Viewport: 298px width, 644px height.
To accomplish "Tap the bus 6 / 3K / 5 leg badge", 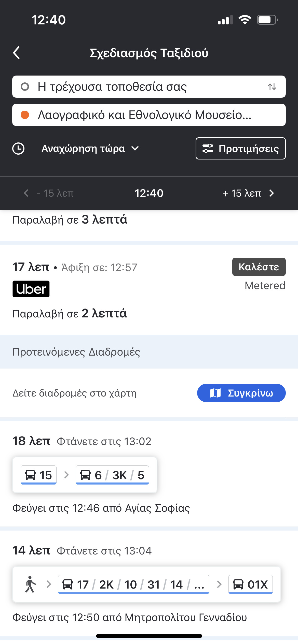I will click(x=112, y=475).
